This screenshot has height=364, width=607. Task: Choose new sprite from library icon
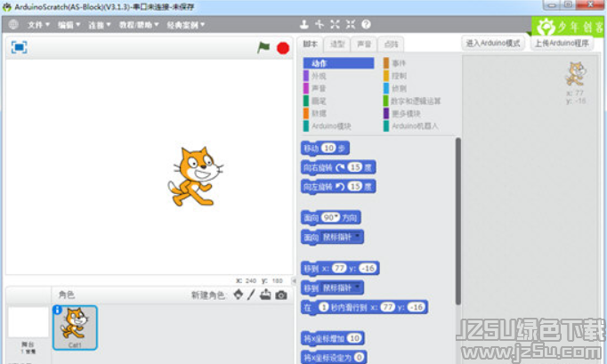(x=238, y=295)
